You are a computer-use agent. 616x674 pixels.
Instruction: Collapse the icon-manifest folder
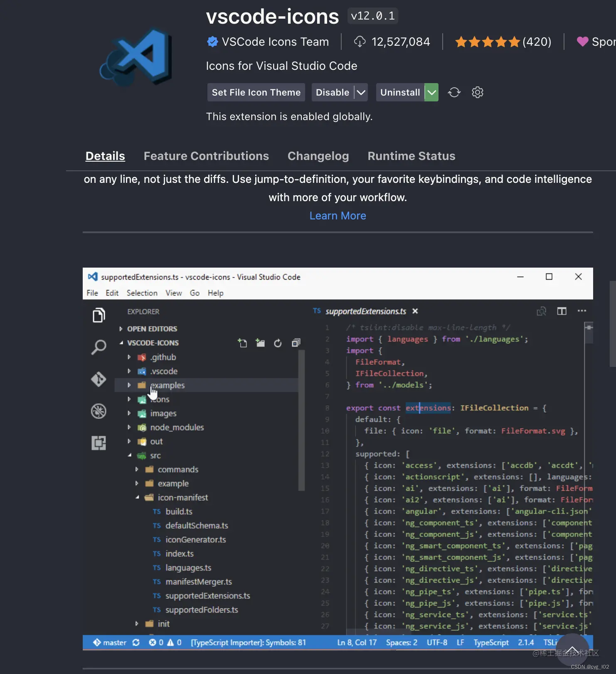pyautogui.click(x=137, y=497)
